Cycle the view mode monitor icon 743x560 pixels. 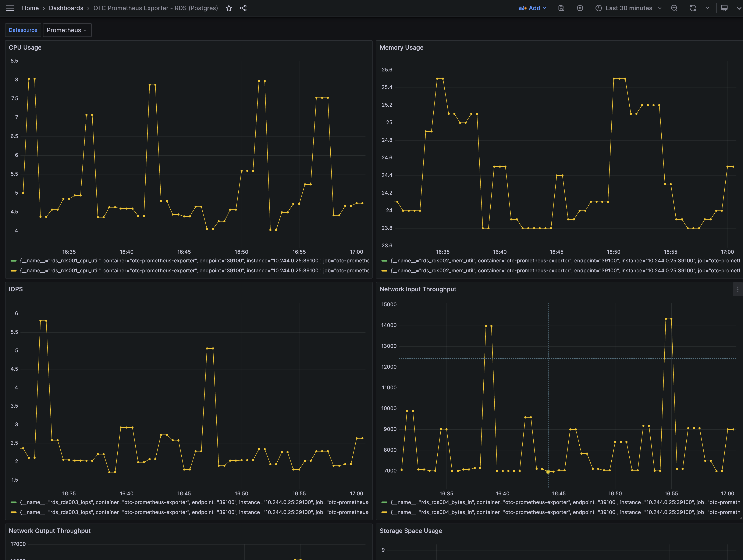pyautogui.click(x=724, y=8)
